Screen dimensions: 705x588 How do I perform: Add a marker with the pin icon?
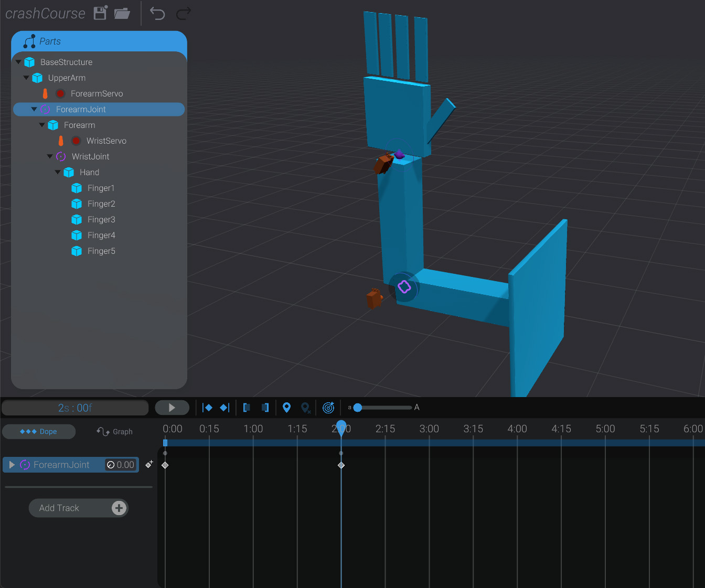[286, 408]
